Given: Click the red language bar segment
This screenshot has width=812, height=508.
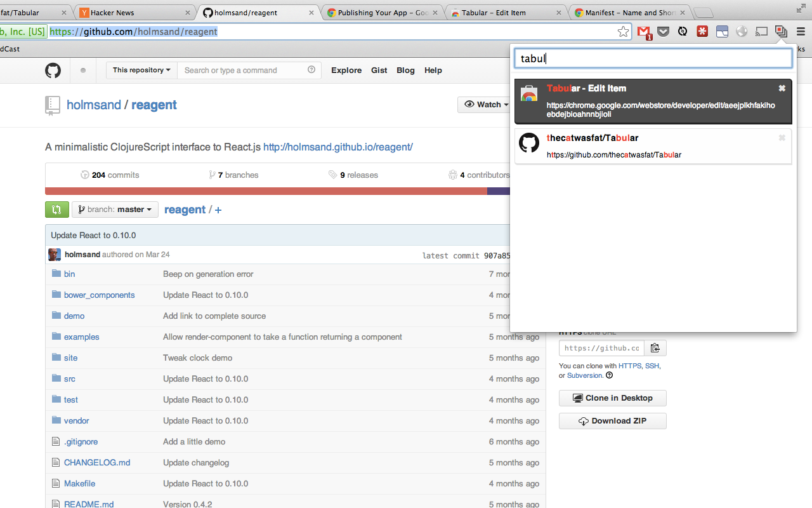Looking at the screenshot, I should (266, 191).
